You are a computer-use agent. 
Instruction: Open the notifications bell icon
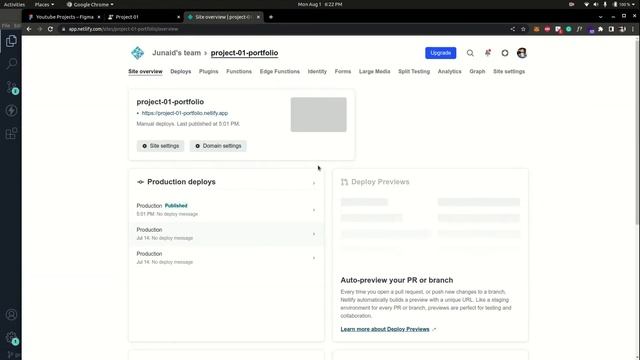pyautogui.click(x=488, y=53)
